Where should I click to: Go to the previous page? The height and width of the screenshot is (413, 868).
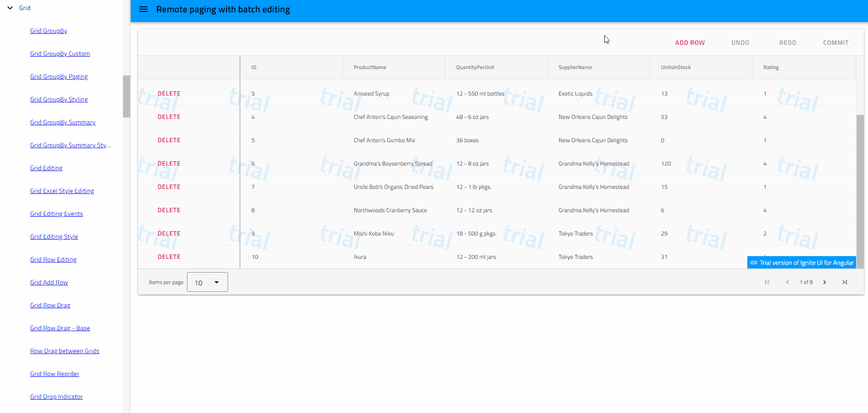[x=787, y=282]
